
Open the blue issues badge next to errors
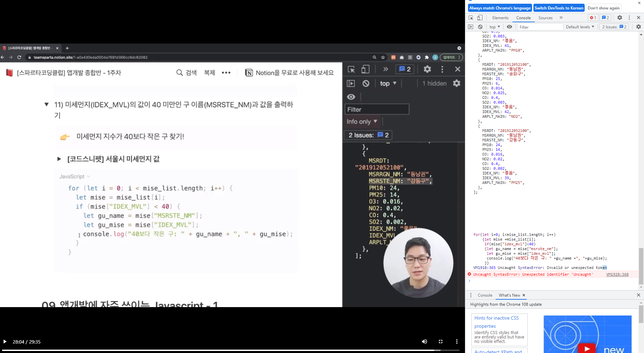click(606, 18)
